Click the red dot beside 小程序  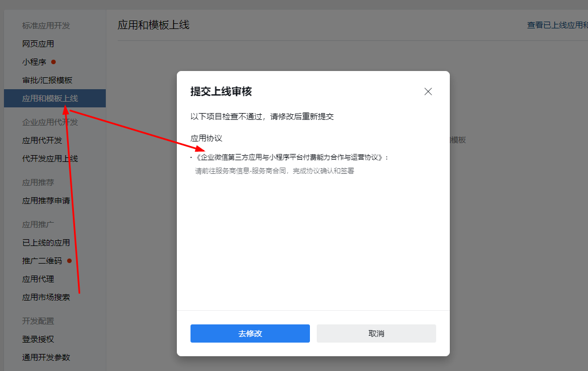(x=53, y=62)
